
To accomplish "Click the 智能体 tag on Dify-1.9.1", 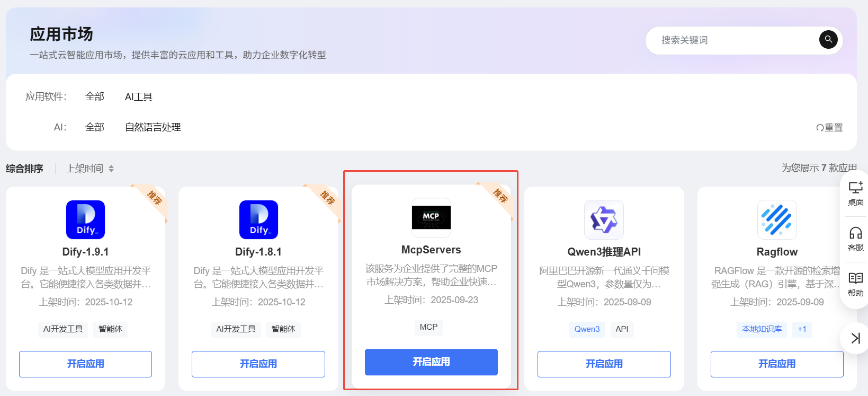I will [110, 329].
